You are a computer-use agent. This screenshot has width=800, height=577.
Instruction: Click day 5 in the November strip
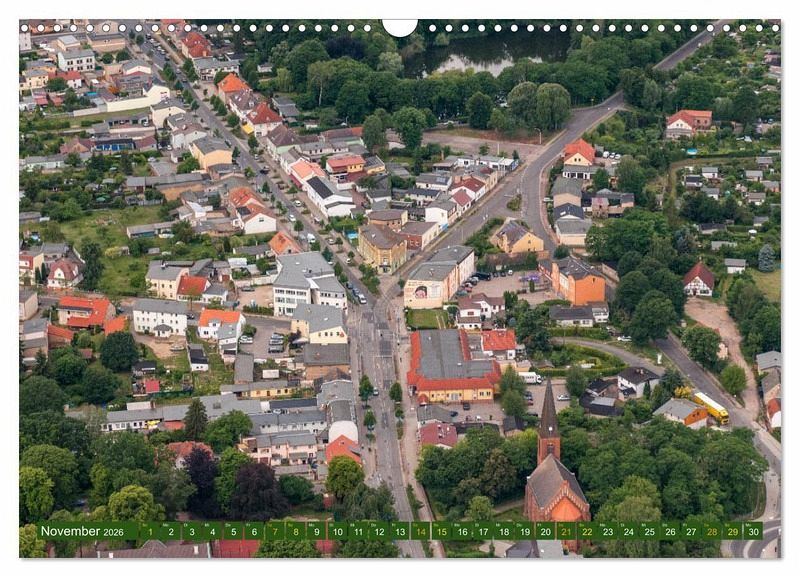coord(233,531)
